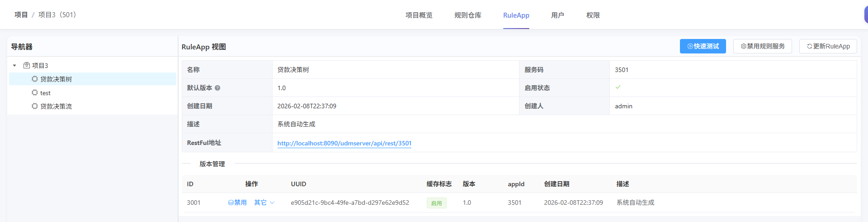This screenshot has height=222, width=868.
Task: Open the RestFul localhost API link
Action: [344, 143]
